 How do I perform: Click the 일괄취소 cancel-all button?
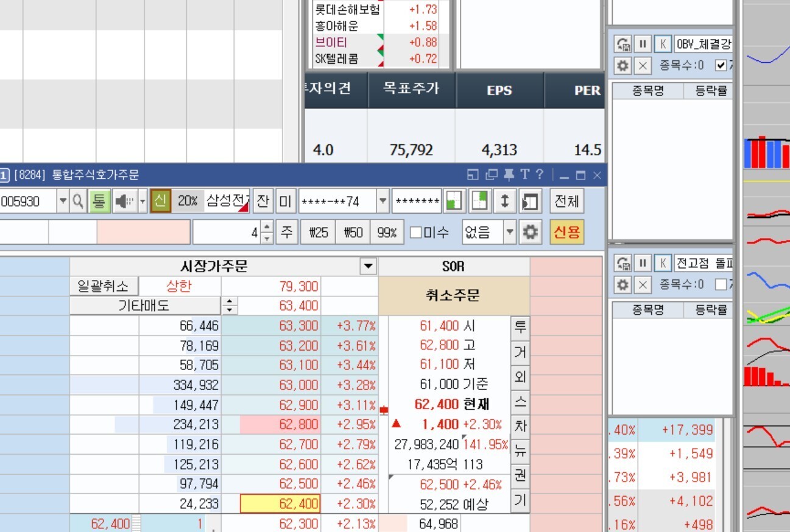[x=104, y=286]
